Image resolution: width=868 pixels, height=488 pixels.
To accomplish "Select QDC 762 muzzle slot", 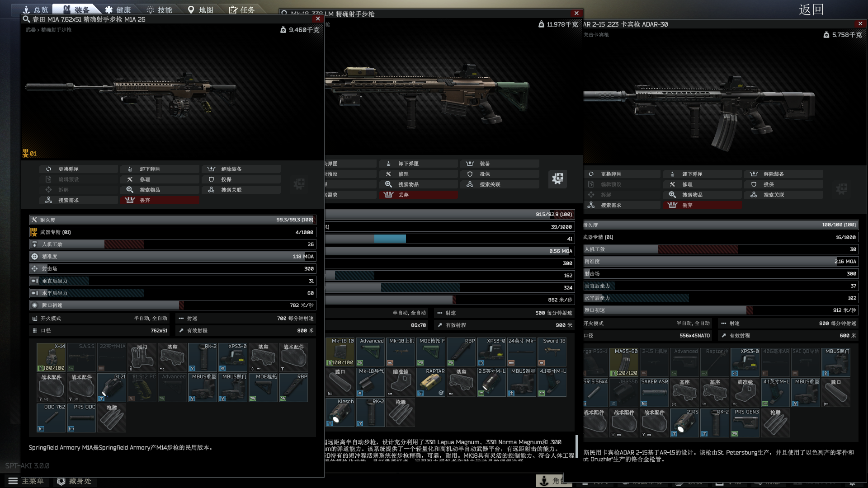I will (x=51, y=418).
